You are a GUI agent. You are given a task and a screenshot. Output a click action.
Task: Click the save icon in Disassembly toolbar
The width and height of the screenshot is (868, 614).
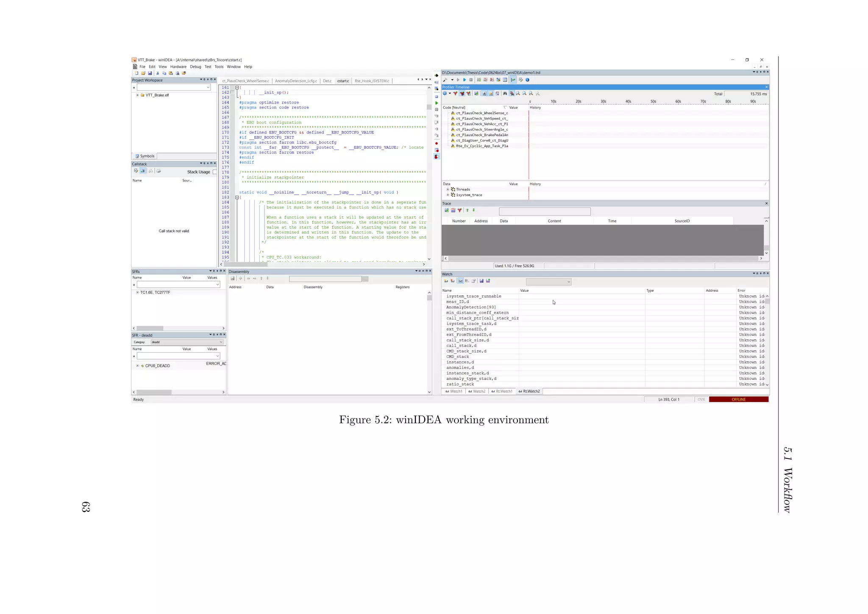tap(233, 279)
